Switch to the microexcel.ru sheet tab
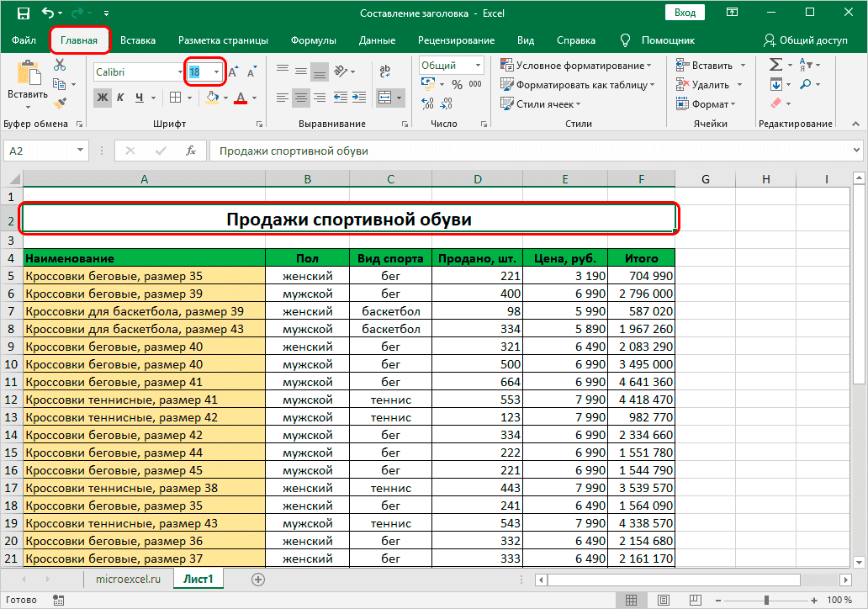This screenshot has width=868, height=609. pyautogui.click(x=128, y=580)
